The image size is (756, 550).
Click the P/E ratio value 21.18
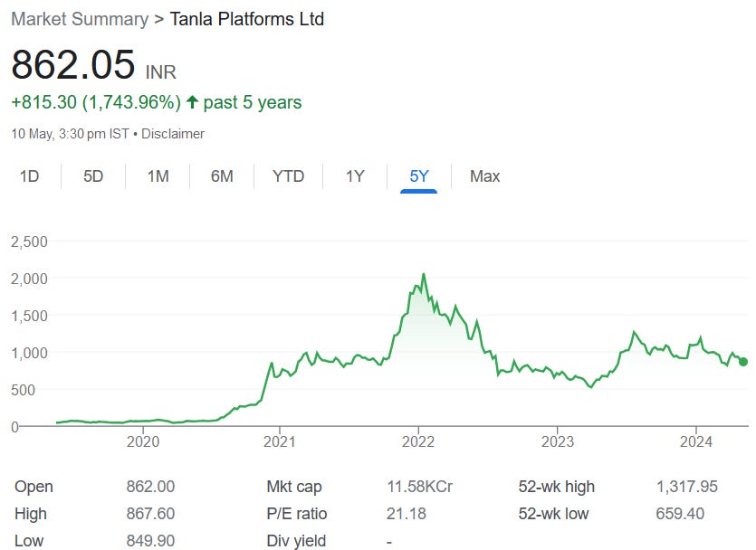tap(406, 514)
